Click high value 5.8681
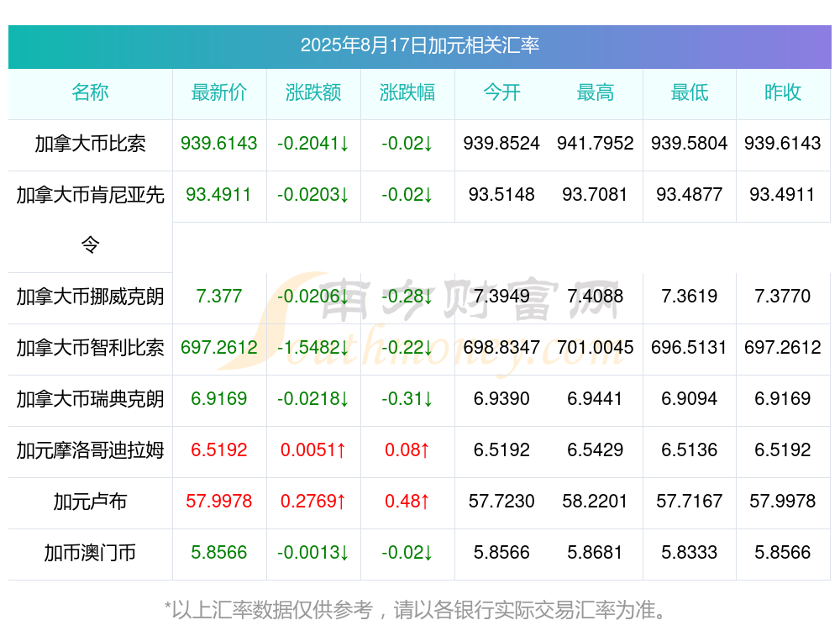Image resolution: width=840 pixels, height=636 pixels. click(x=596, y=553)
